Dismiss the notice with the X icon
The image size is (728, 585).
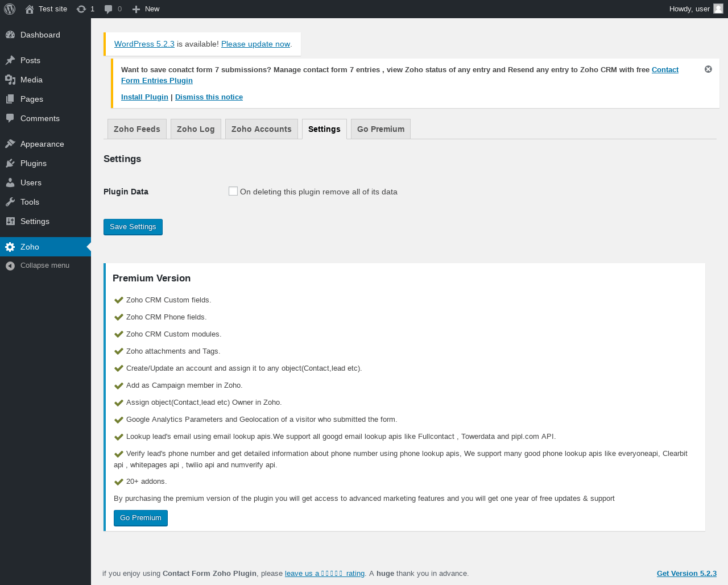(708, 69)
